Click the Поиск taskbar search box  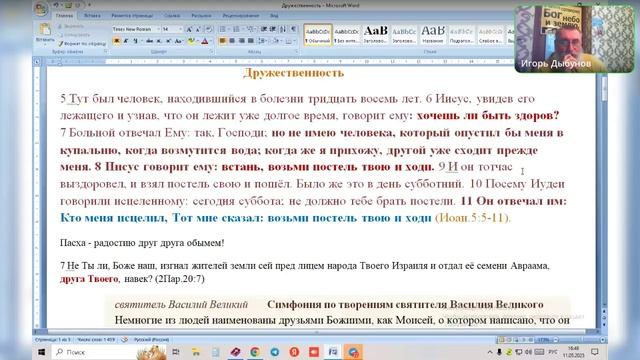(x=109, y=352)
